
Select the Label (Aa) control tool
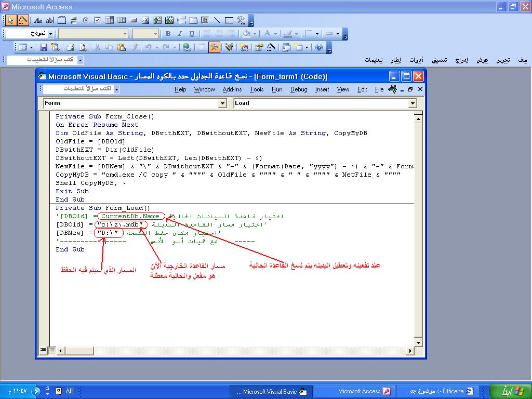click(x=38, y=20)
